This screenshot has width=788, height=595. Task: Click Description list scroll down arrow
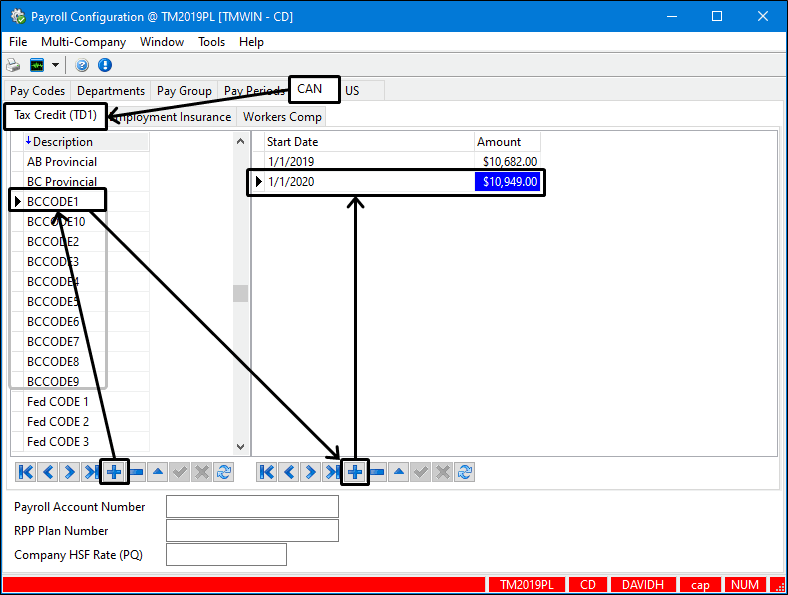(241, 446)
